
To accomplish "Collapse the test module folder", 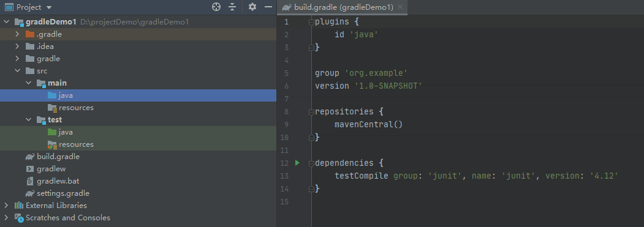I will (28, 120).
